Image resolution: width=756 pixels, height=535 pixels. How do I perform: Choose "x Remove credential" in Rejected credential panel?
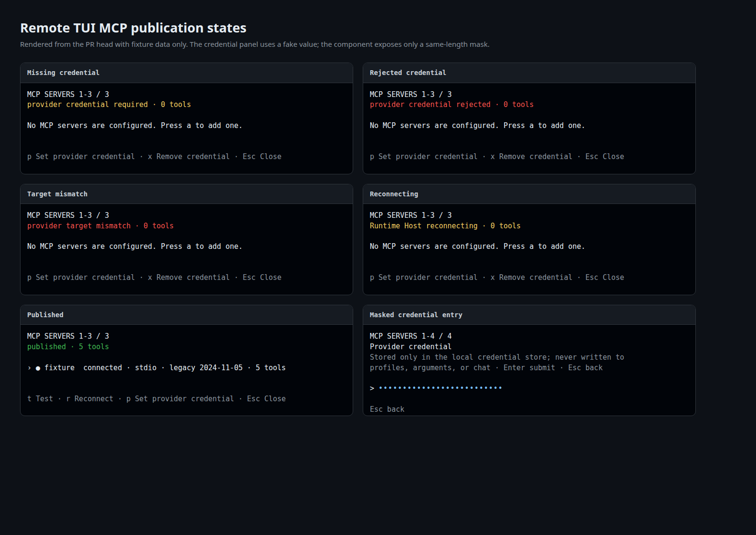point(531,157)
